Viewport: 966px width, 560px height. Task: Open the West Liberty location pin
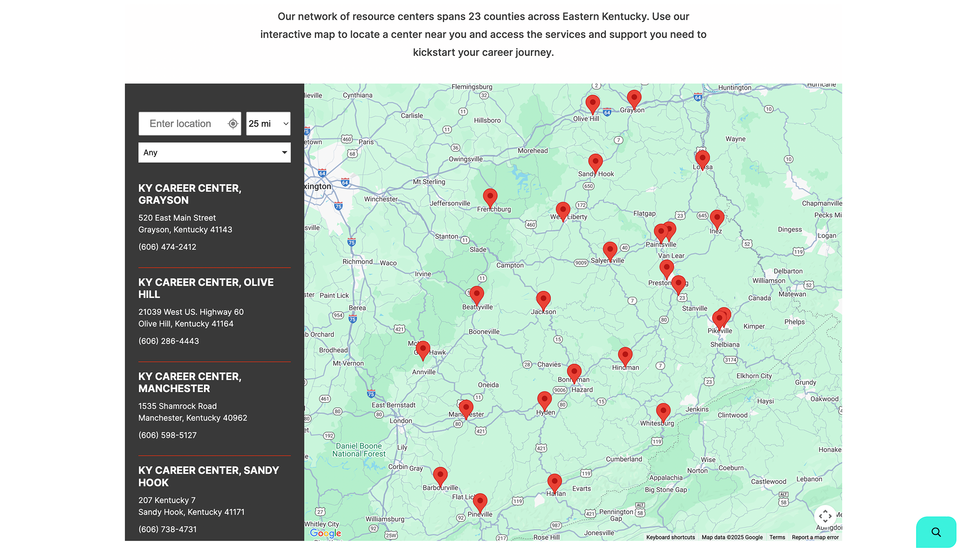pos(563,212)
